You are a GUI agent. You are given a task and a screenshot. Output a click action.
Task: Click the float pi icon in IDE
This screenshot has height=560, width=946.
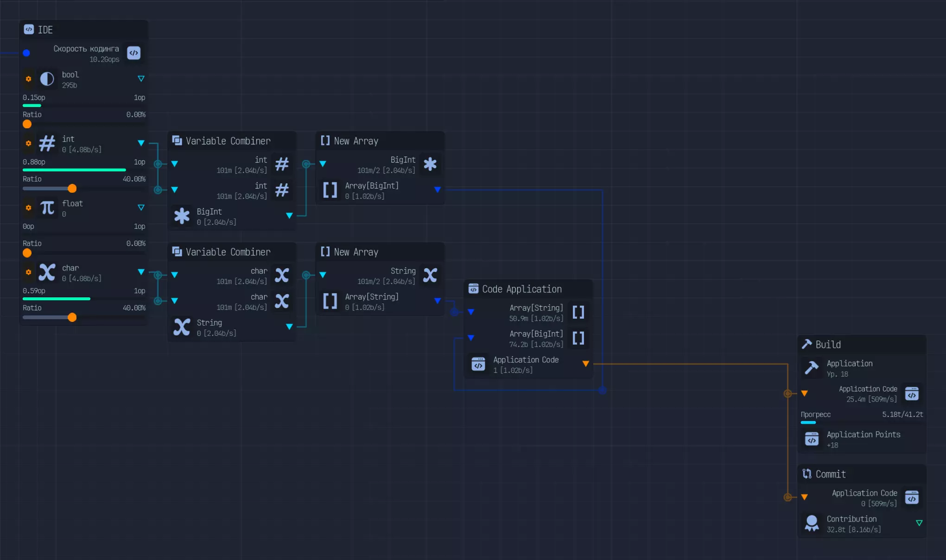[x=47, y=208]
